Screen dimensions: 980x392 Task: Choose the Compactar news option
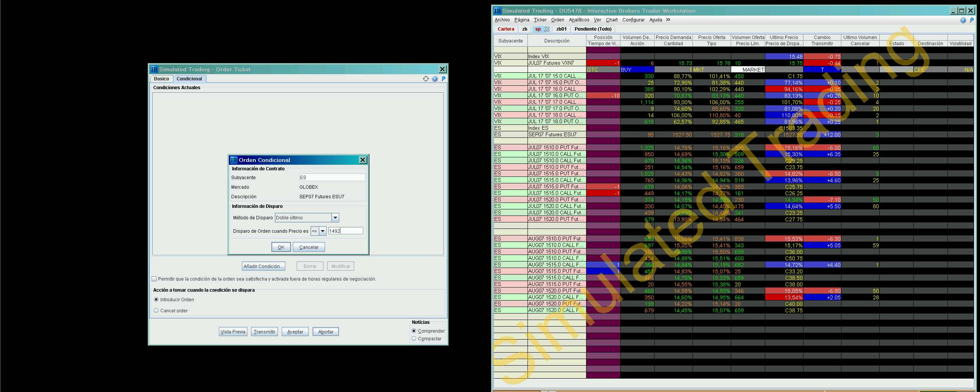[x=414, y=339]
